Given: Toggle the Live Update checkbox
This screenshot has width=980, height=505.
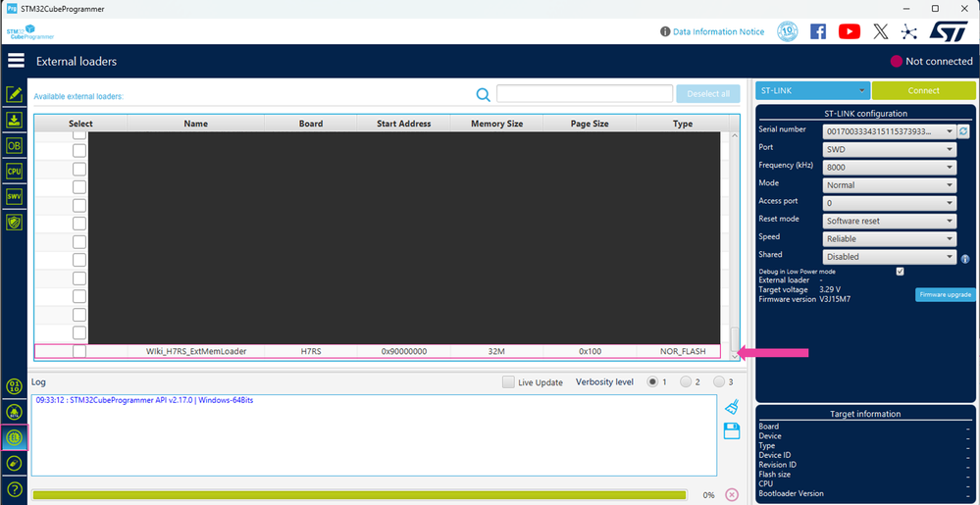Looking at the screenshot, I should [509, 381].
